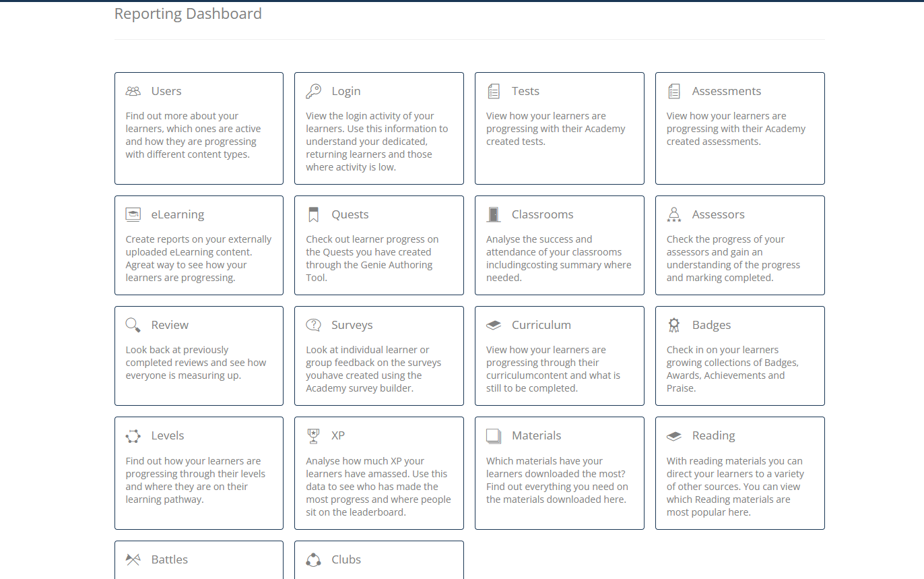This screenshot has width=924, height=579.
Task: Open the Reading report heading
Action: point(713,436)
